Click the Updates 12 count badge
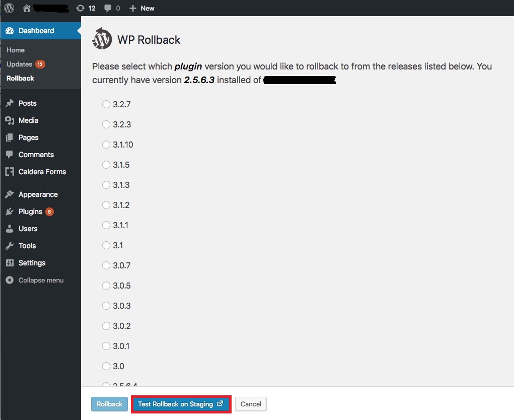 point(40,64)
